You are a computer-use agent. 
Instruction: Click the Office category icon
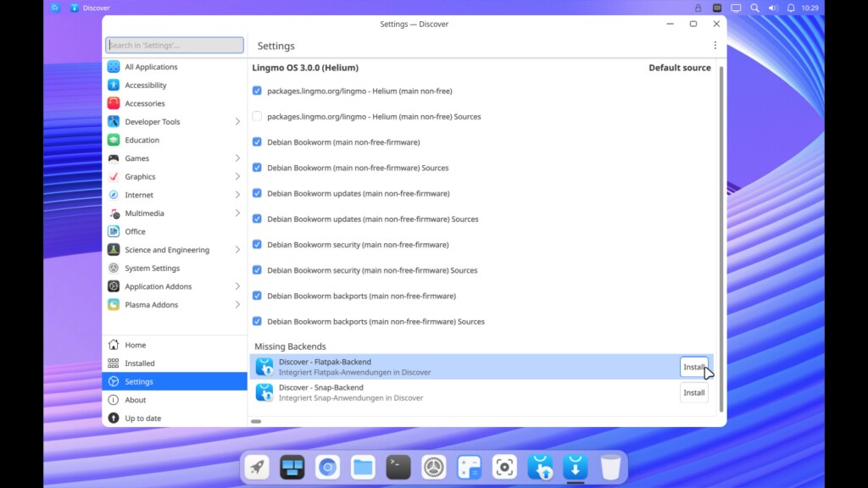click(114, 231)
